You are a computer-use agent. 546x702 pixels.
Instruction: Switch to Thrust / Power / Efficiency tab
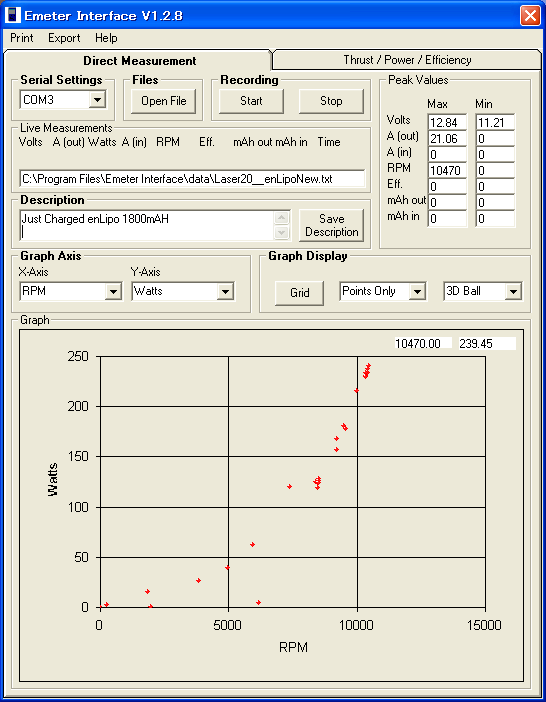tap(407, 60)
